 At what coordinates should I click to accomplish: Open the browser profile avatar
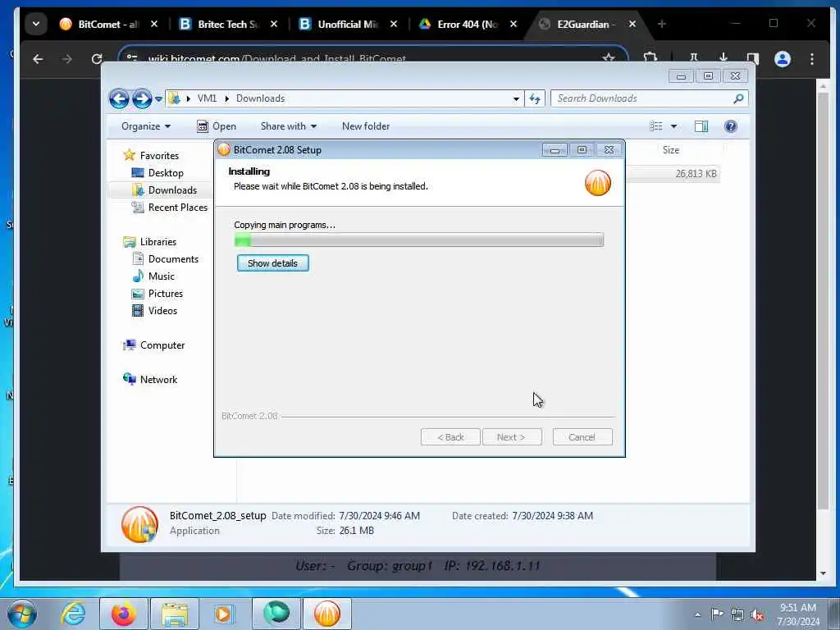pyautogui.click(x=783, y=59)
